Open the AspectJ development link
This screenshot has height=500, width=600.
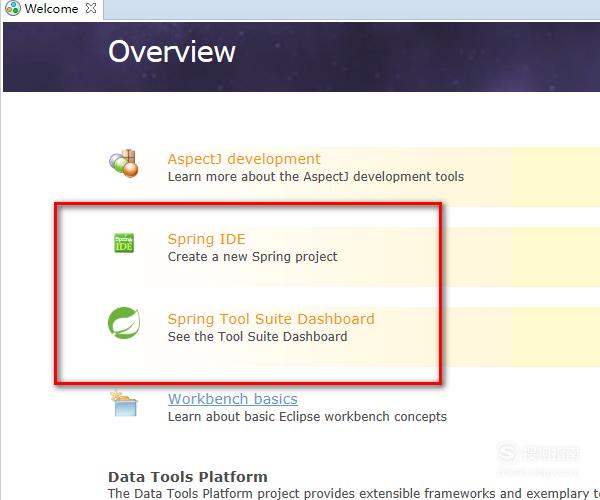[x=244, y=159]
